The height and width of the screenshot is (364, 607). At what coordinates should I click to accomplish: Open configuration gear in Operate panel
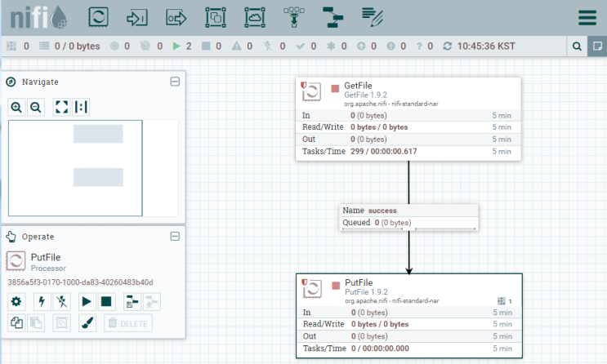pos(16,302)
